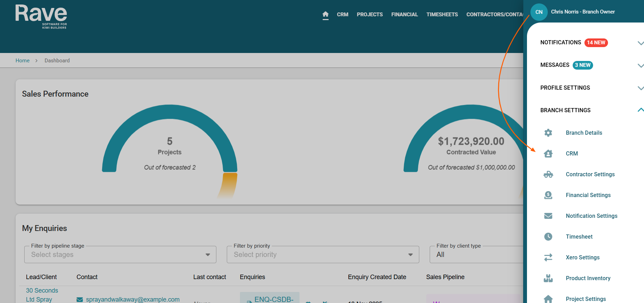Open the Filter by pipeline stage dropdown
644x303 pixels.
pos(120,255)
